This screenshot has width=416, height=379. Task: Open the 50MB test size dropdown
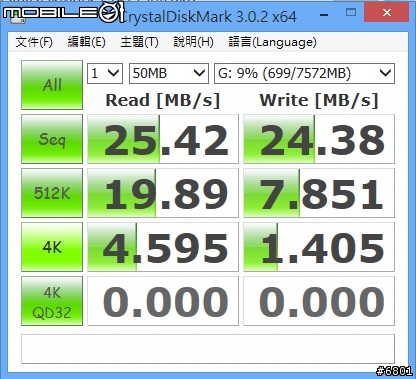pos(169,73)
